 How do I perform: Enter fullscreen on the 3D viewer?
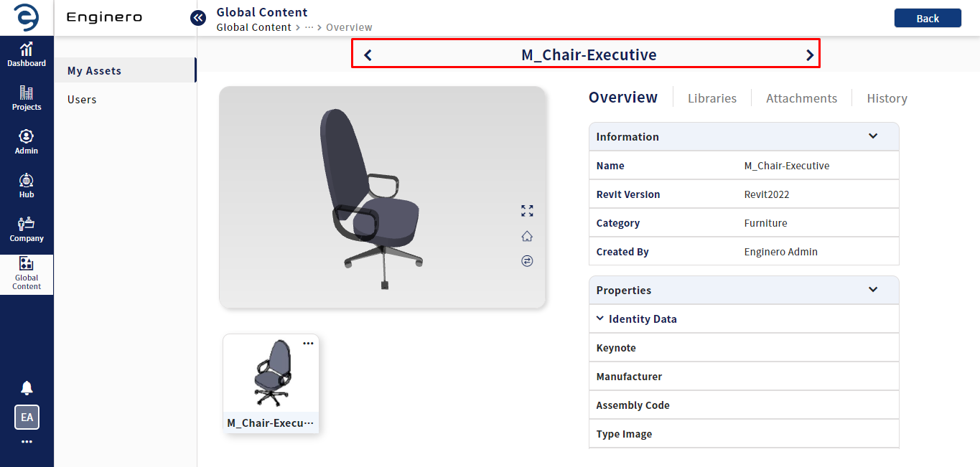pos(527,211)
